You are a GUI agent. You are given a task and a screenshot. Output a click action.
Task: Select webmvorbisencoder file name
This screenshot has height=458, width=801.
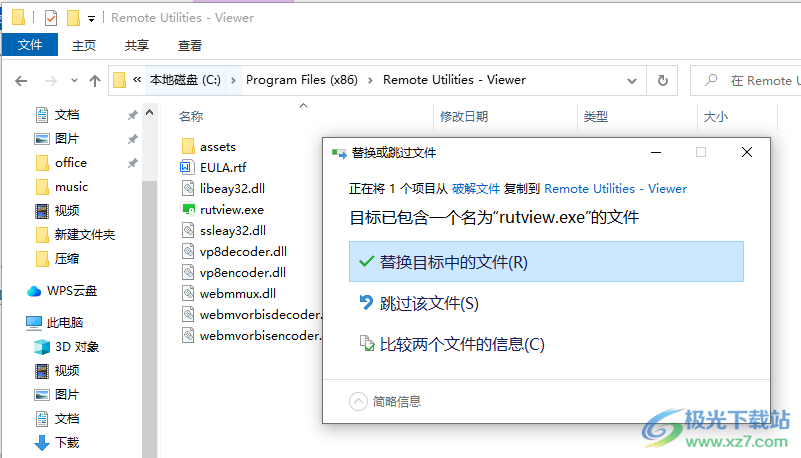(261, 336)
